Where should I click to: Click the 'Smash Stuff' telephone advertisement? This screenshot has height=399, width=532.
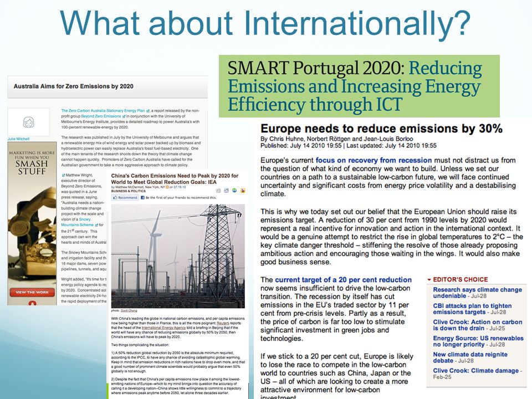pos(32,223)
